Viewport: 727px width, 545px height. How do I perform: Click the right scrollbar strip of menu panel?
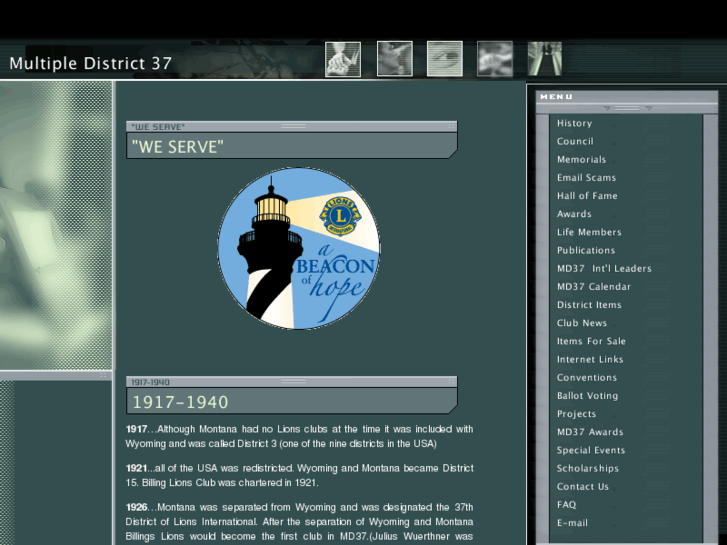pos(710,328)
